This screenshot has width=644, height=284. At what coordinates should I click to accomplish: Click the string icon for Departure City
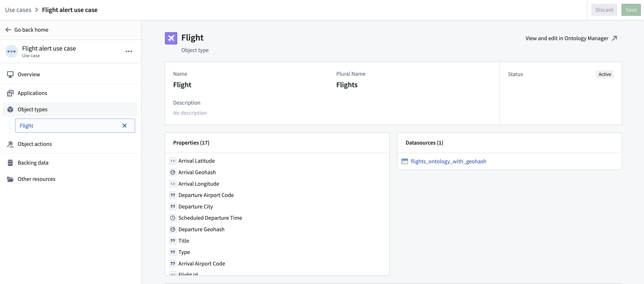173,207
